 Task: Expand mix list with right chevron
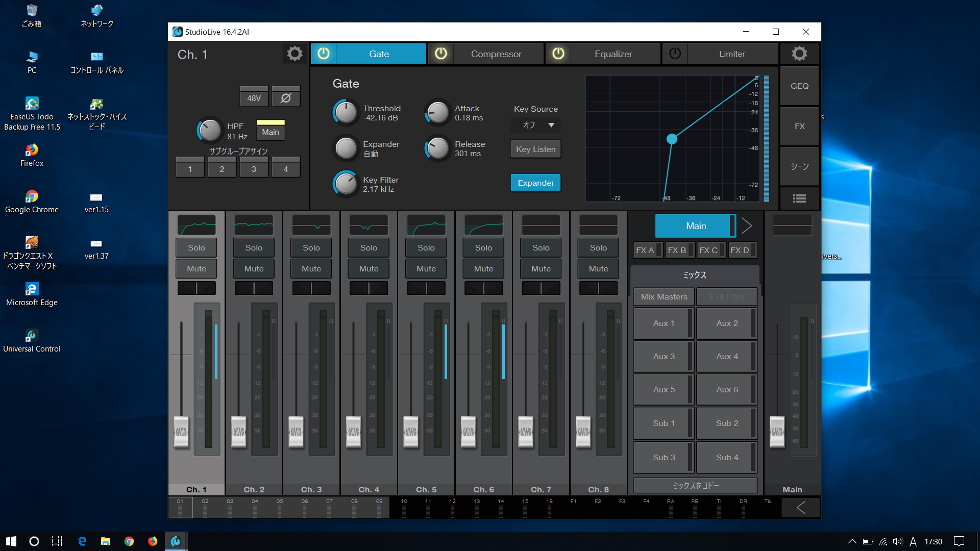tap(746, 226)
